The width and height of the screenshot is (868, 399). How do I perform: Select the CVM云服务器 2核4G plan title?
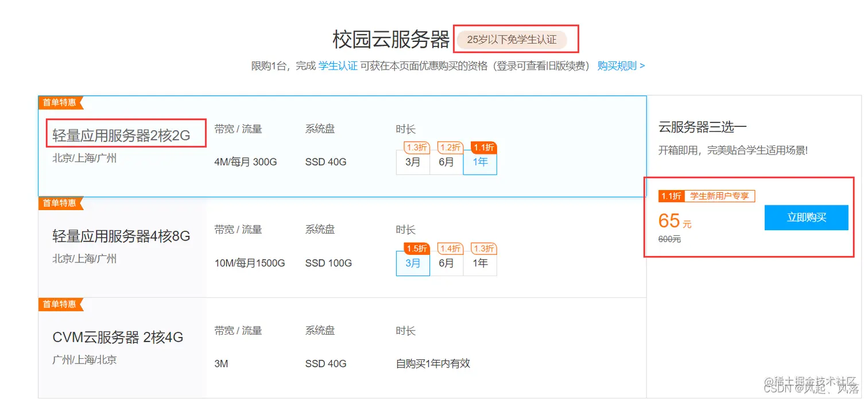click(118, 337)
